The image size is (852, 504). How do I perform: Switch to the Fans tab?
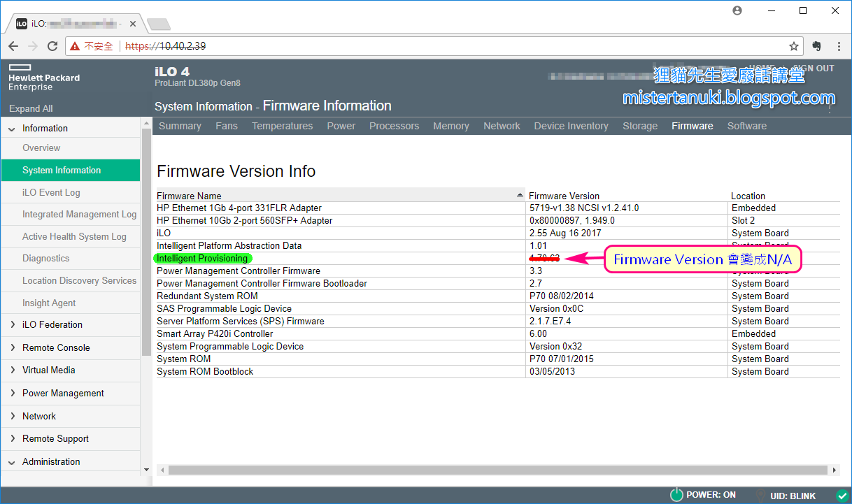pyautogui.click(x=227, y=126)
